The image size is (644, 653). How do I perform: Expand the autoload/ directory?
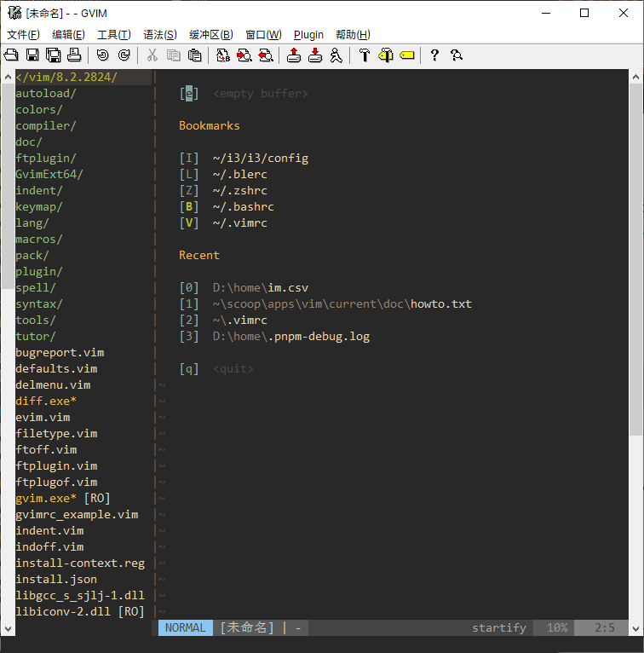pos(46,93)
